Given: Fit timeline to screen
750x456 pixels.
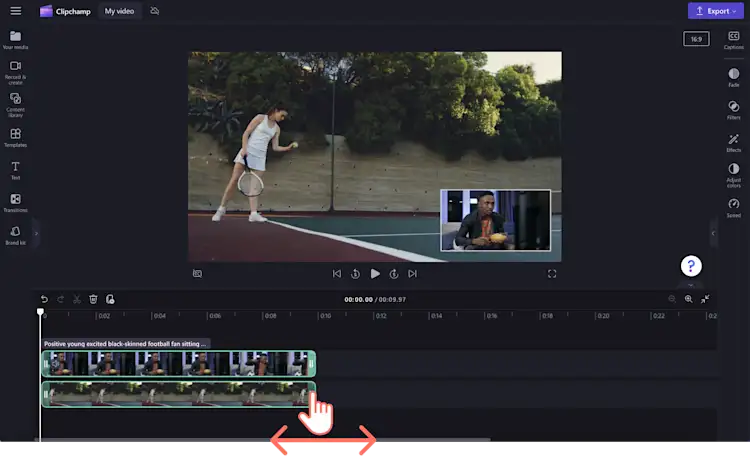Looking at the screenshot, I should (705, 299).
